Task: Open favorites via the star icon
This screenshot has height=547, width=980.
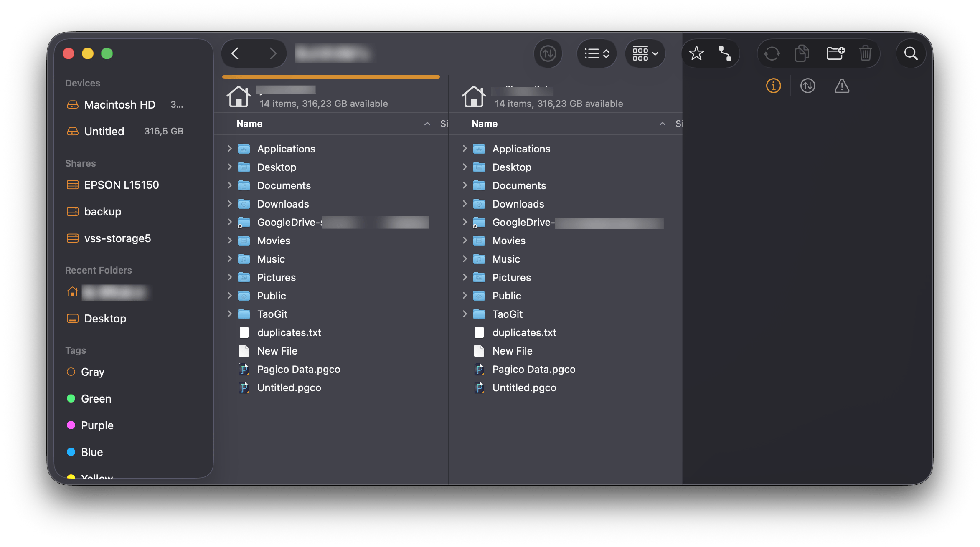Action: coord(696,53)
